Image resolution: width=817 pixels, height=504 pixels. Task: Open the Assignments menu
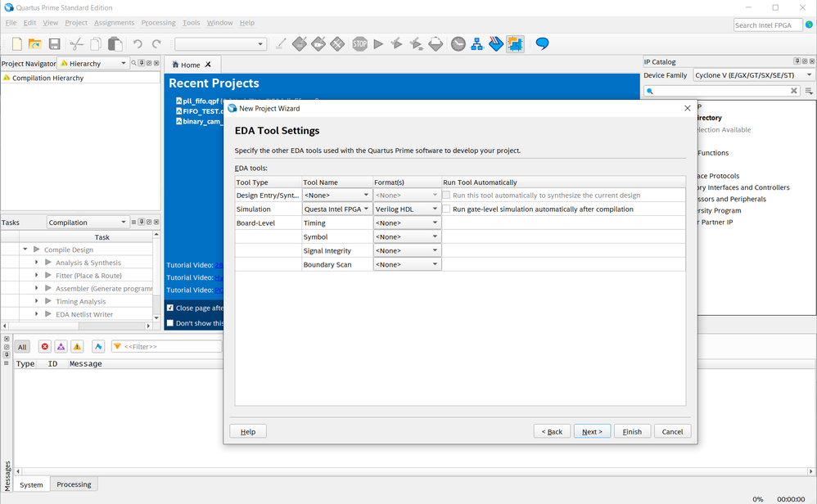(x=114, y=23)
